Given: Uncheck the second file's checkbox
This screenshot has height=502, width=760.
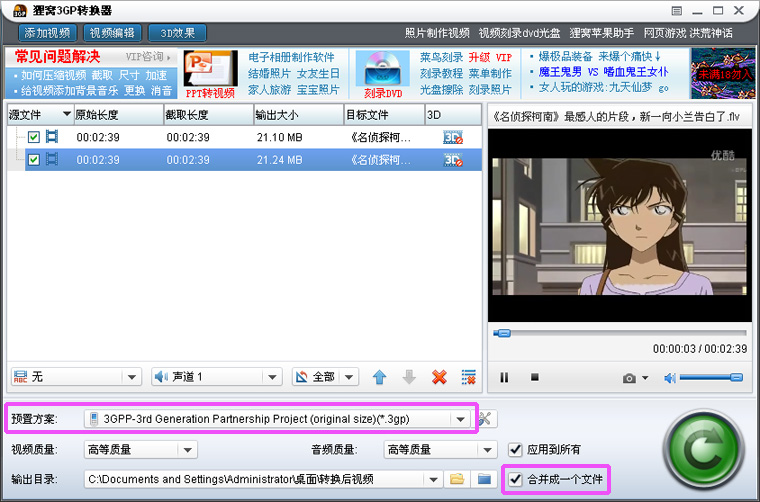Looking at the screenshot, I should [33, 160].
